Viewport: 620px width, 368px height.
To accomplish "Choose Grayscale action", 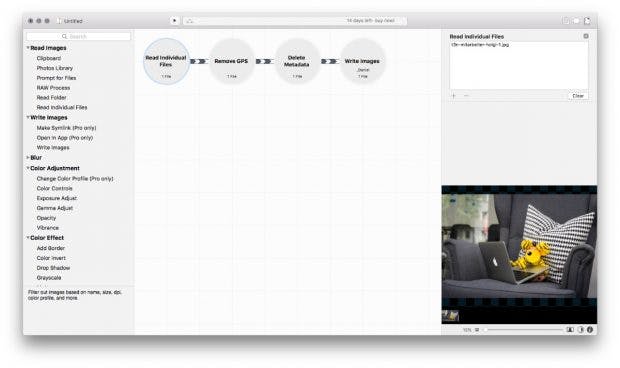I will click(x=49, y=278).
